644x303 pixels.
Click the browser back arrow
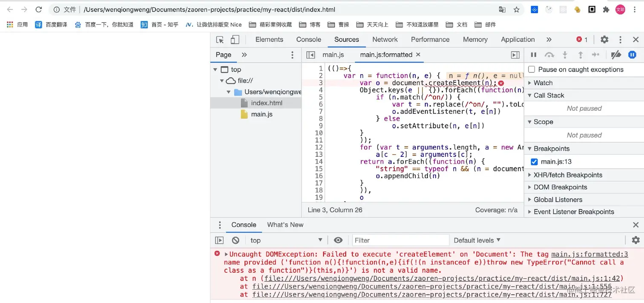pyautogui.click(x=10, y=9)
